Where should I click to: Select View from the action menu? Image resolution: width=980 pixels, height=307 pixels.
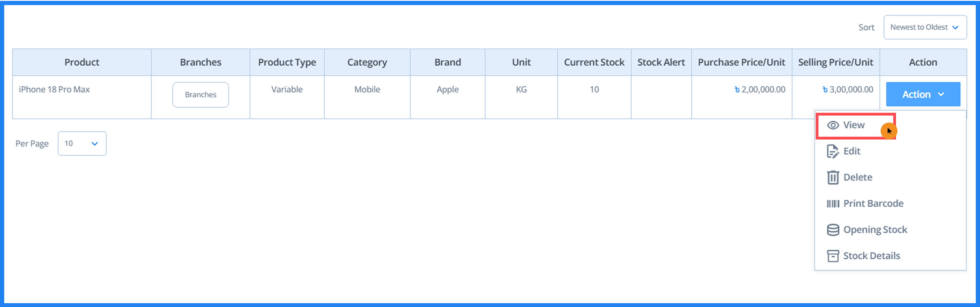[x=854, y=126]
